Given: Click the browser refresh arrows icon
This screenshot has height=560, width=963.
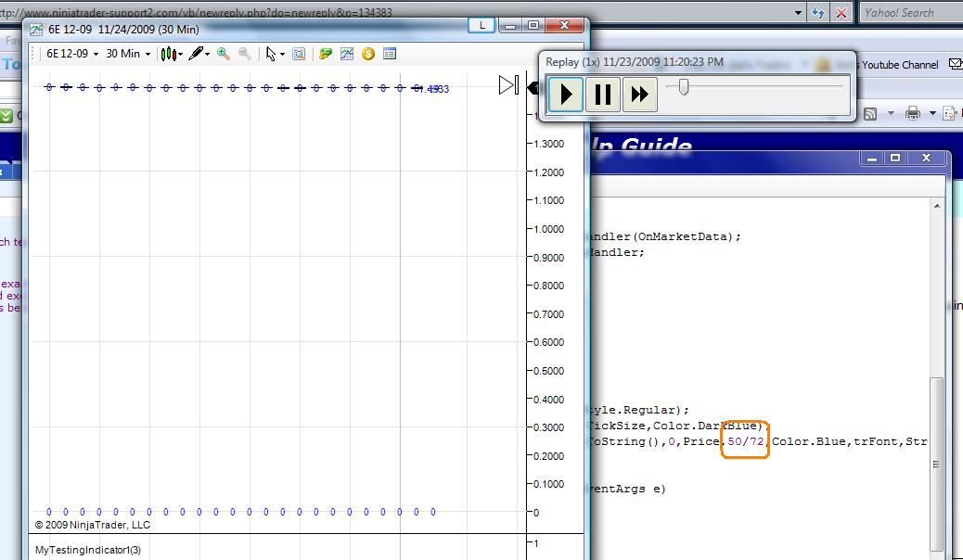Looking at the screenshot, I should tap(817, 12).
